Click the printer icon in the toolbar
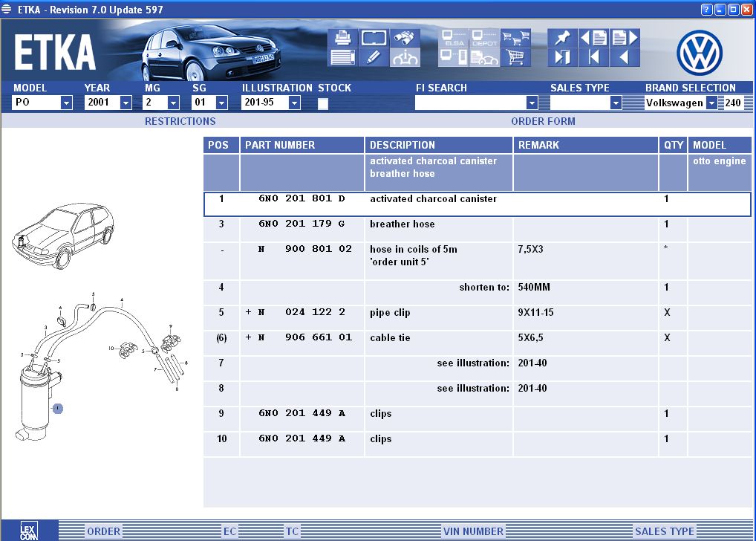The height and width of the screenshot is (541, 756). (342, 38)
